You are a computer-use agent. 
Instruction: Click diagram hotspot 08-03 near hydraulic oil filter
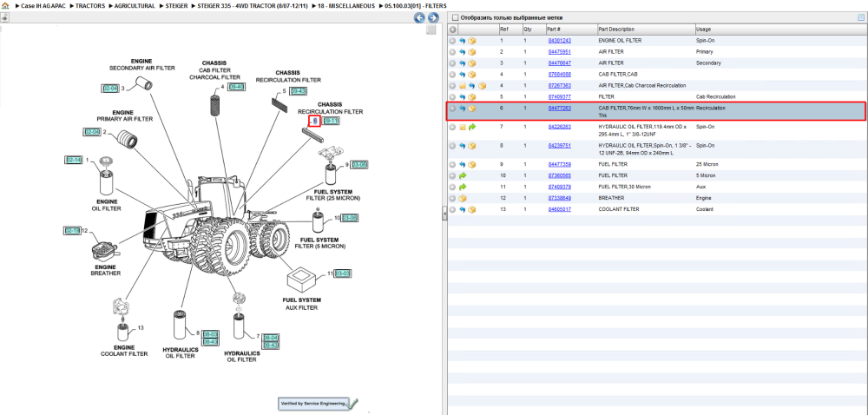coord(210,334)
